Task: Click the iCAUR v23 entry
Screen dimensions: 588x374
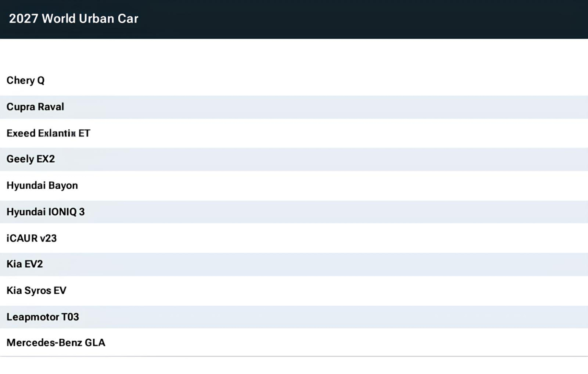Action: 294,238
